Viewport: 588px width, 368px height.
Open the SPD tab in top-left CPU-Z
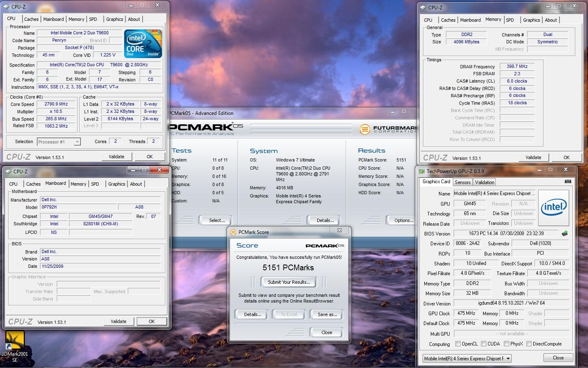tap(93, 19)
